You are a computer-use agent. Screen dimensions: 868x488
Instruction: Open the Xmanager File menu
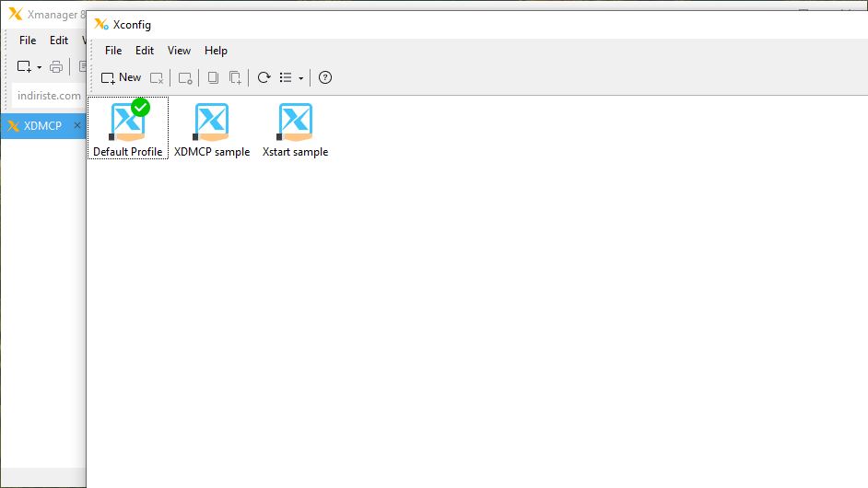coord(28,41)
